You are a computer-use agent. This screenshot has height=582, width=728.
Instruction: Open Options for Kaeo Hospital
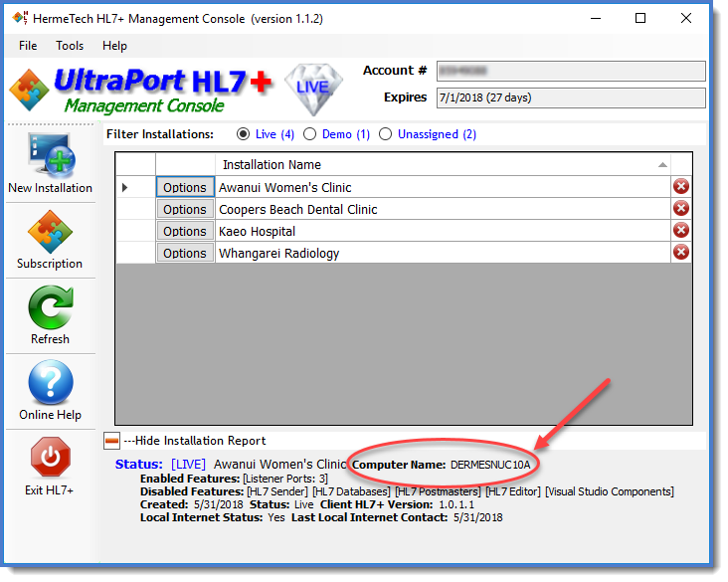tap(185, 232)
